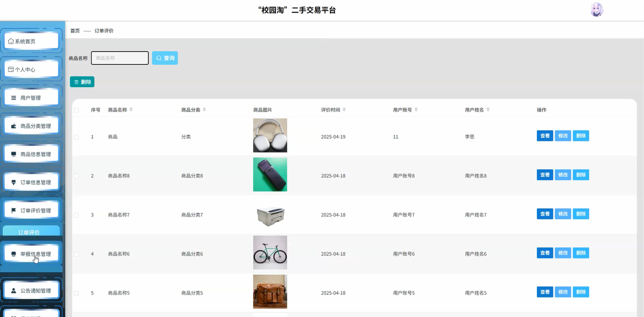
Task: Click the icon on 订单信息管理 entry
Action: [12, 181]
